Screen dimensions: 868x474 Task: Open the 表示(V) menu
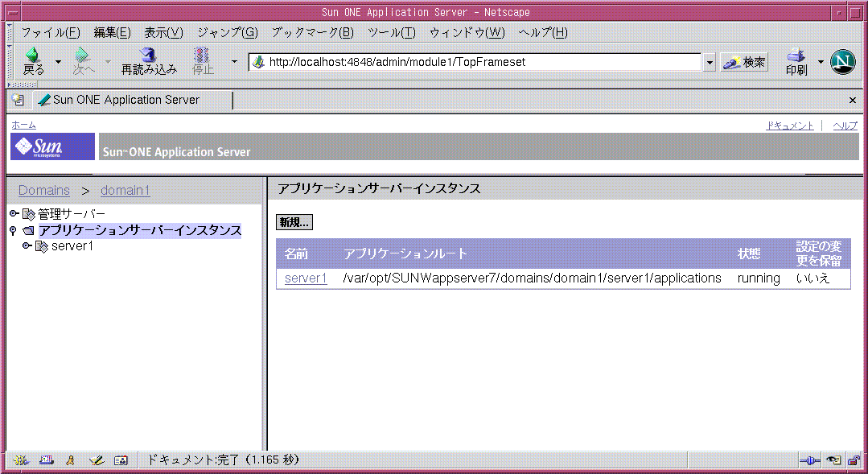[164, 33]
